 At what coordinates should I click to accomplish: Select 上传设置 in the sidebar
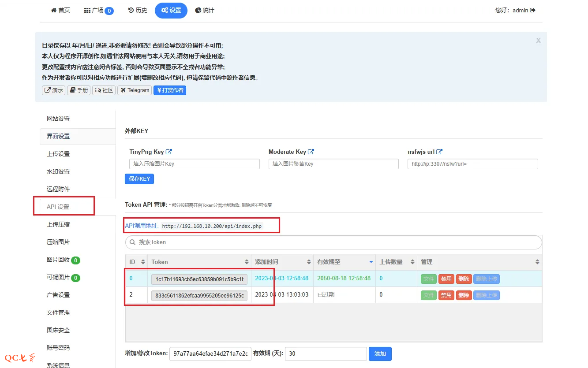(58, 154)
